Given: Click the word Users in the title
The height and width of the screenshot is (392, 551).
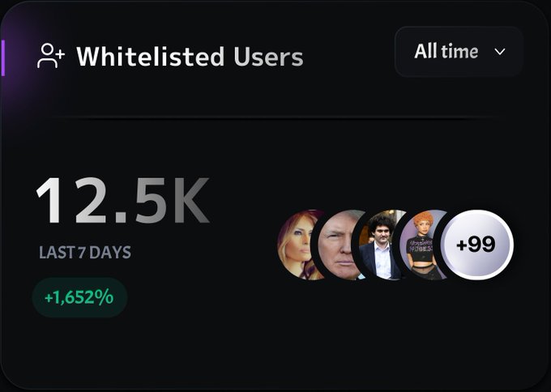Looking at the screenshot, I should pos(268,57).
